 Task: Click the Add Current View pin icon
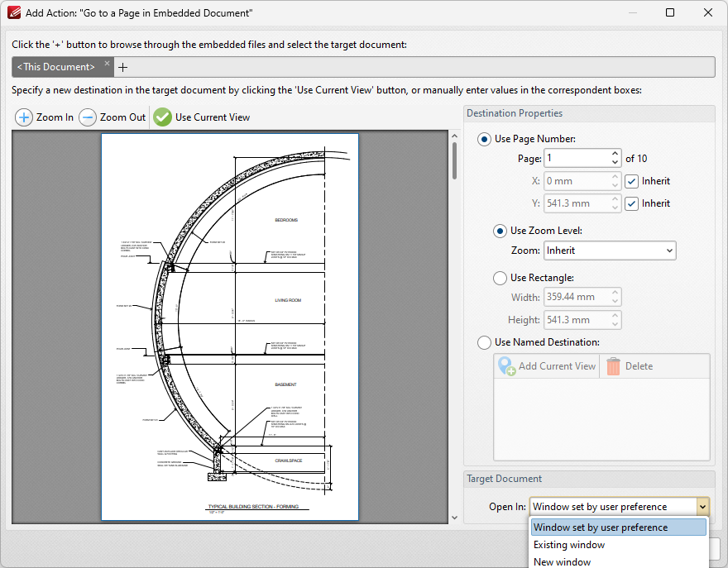click(x=506, y=366)
